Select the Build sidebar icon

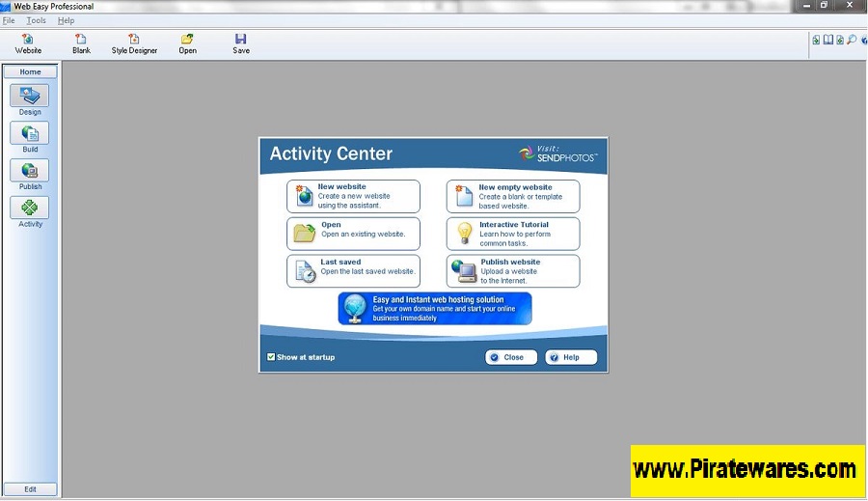(x=30, y=134)
